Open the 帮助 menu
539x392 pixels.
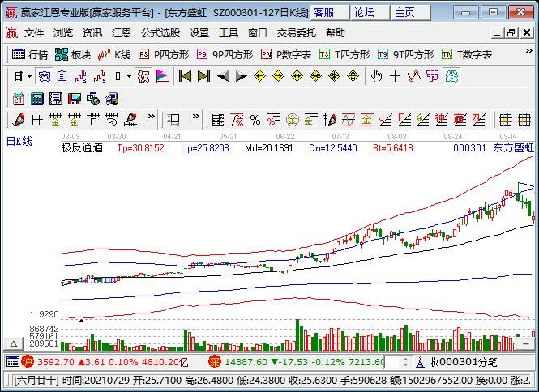tap(336, 33)
